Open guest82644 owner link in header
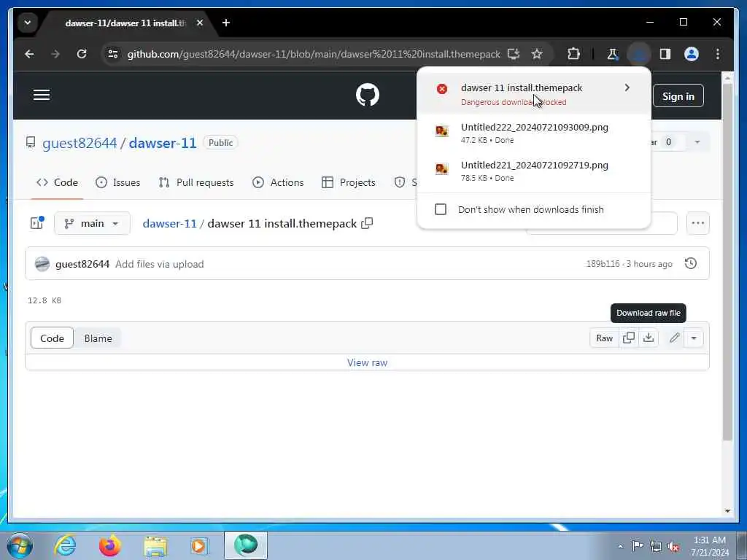747x560 pixels. click(x=80, y=143)
